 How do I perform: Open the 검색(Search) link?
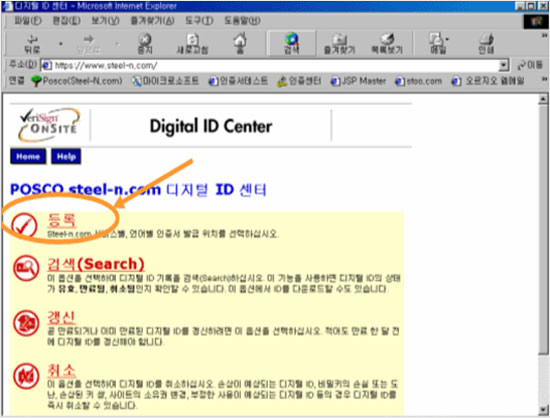tap(96, 264)
